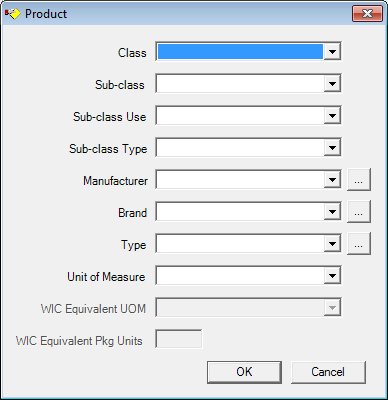Click the Product window title icon
The width and height of the screenshot is (388, 400).
(x=12, y=14)
